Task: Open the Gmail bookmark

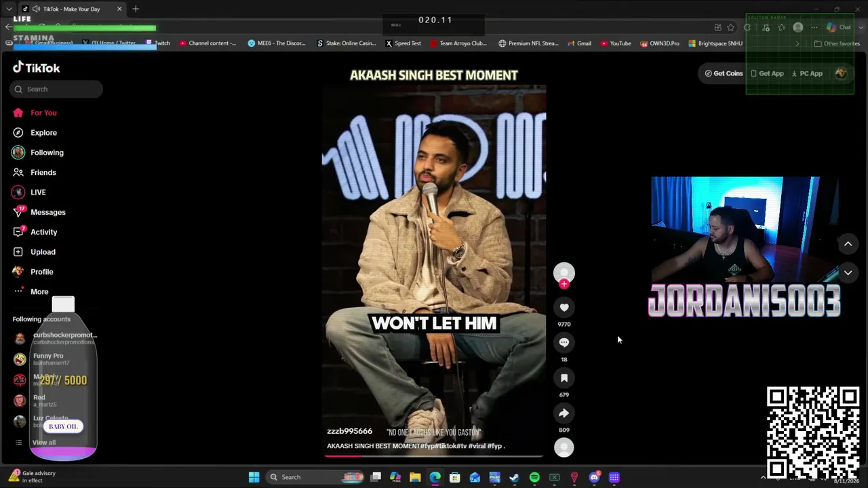Action: (x=579, y=43)
